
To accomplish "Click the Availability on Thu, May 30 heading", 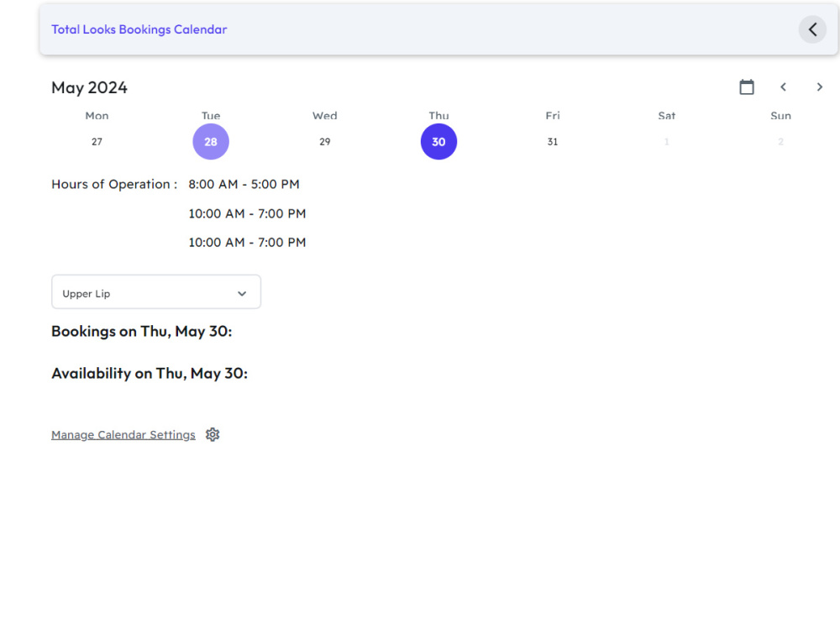I will point(150,374).
